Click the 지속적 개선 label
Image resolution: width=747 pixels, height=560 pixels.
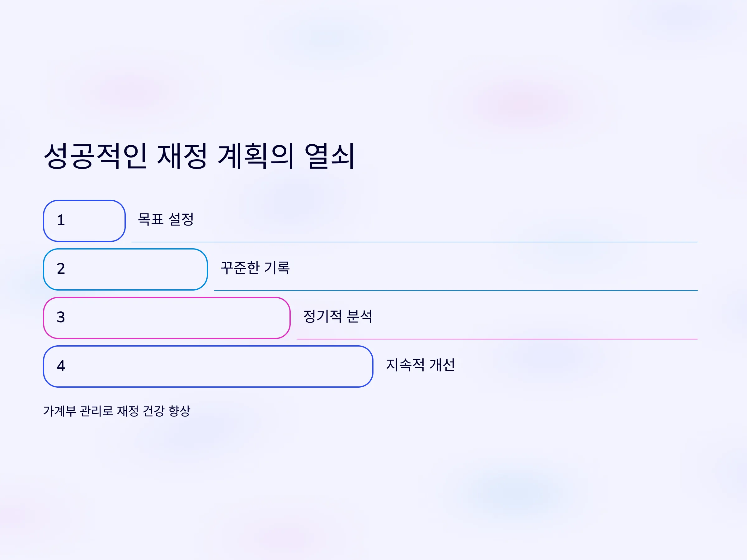point(420,365)
